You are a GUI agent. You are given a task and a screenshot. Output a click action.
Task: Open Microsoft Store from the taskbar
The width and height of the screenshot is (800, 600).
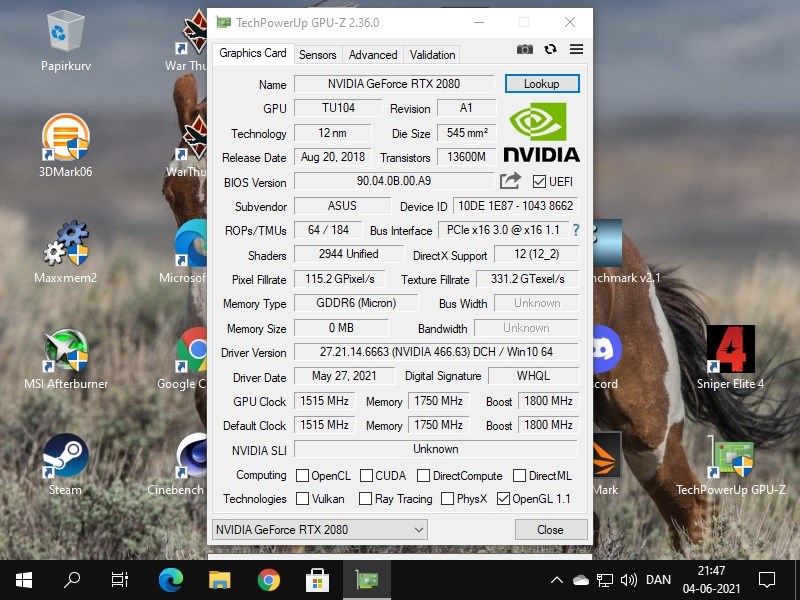coord(318,580)
